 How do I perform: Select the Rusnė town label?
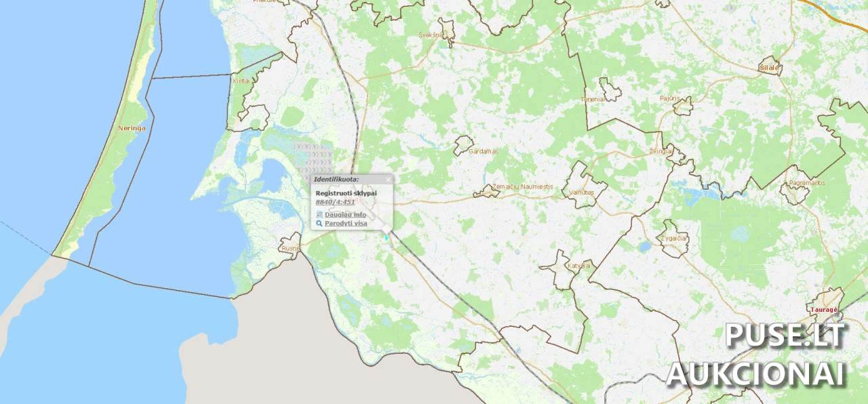290,249
